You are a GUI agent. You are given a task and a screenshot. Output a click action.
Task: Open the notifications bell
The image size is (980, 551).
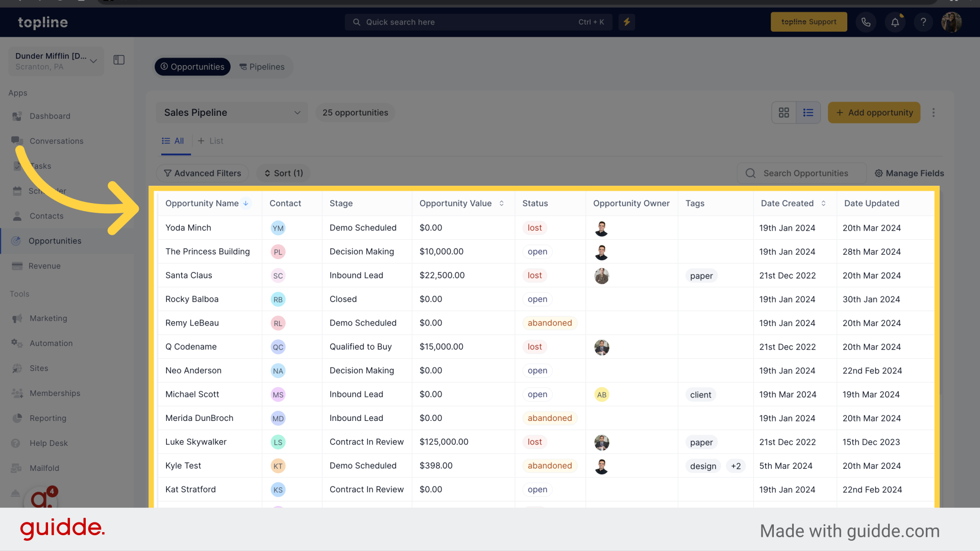coord(895,22)
